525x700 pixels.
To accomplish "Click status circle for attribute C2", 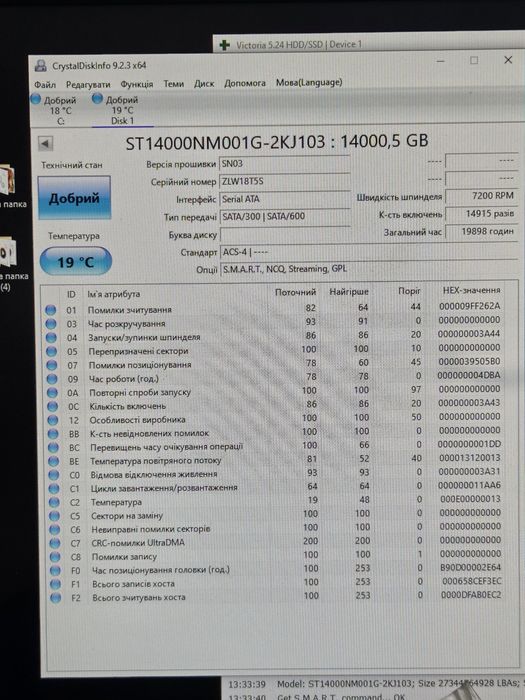I will coord(54,503).
